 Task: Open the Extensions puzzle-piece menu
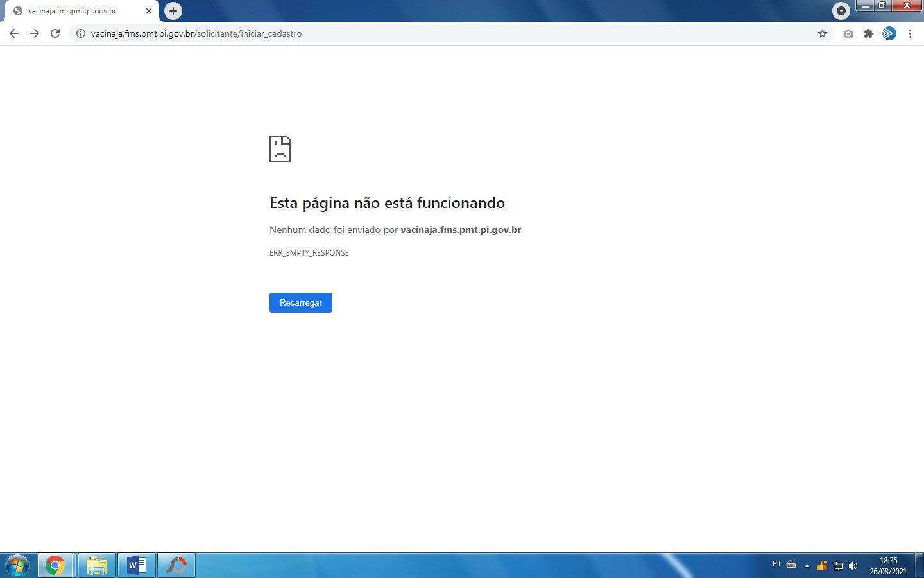point(869,33)
